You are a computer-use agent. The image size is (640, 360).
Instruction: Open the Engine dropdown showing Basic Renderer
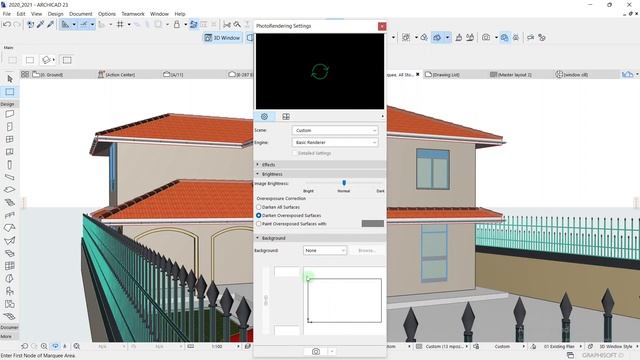335,142
